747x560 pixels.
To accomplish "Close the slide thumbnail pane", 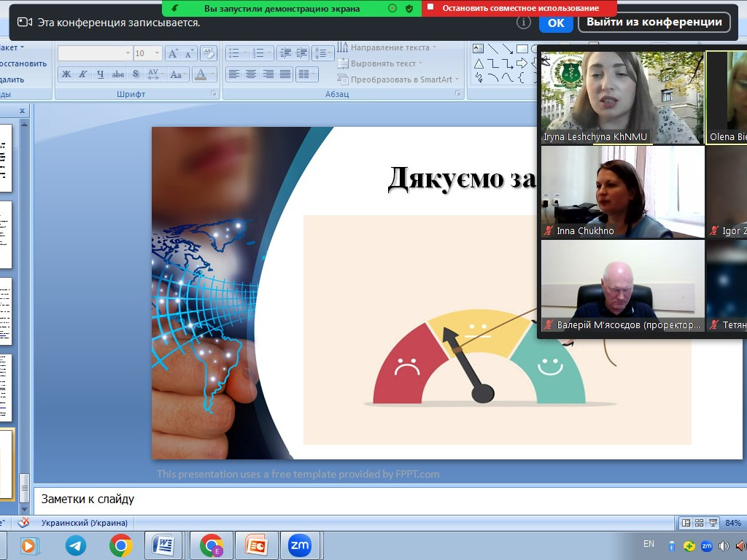I will pyautogui.click(x=22, y=111).
